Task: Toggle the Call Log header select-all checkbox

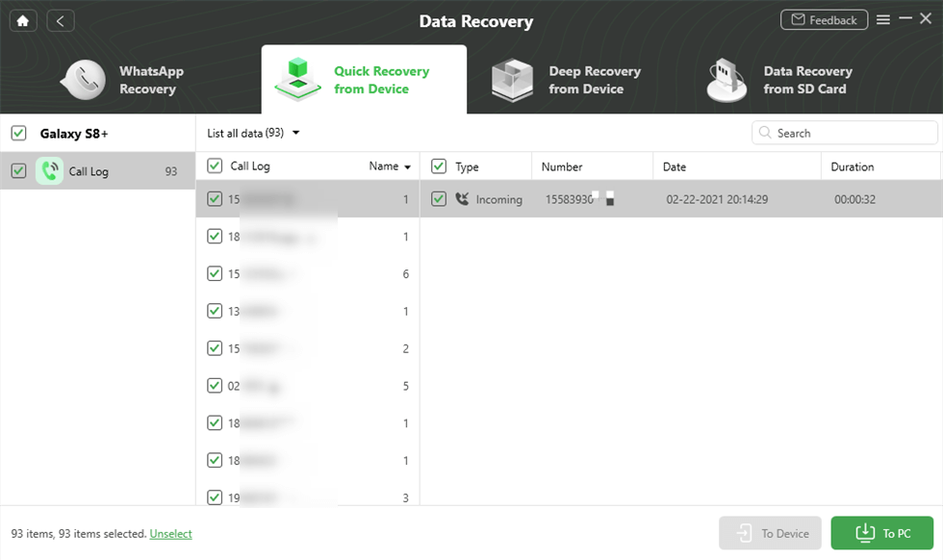Action: 215,166
